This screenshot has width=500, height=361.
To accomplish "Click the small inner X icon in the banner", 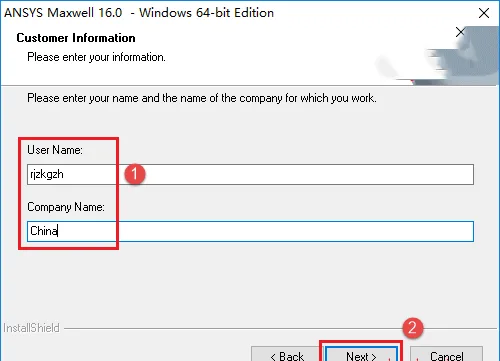I will click(460, 32).
